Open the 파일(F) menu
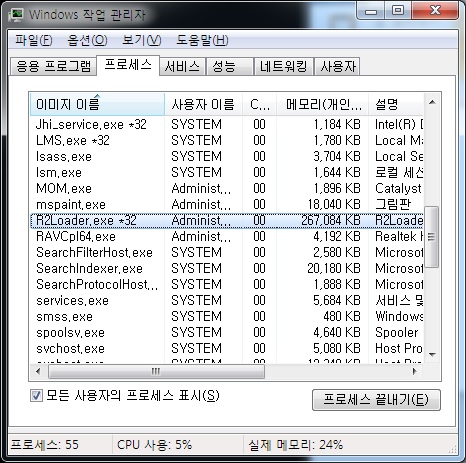466x463 pixels. (x=34, y=40)
